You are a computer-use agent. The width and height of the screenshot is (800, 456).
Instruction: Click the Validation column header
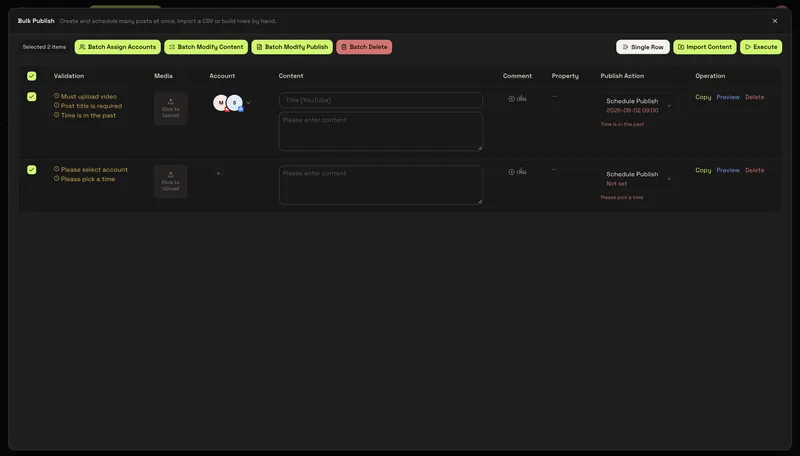pyautogui.click(x=69, y=76)
